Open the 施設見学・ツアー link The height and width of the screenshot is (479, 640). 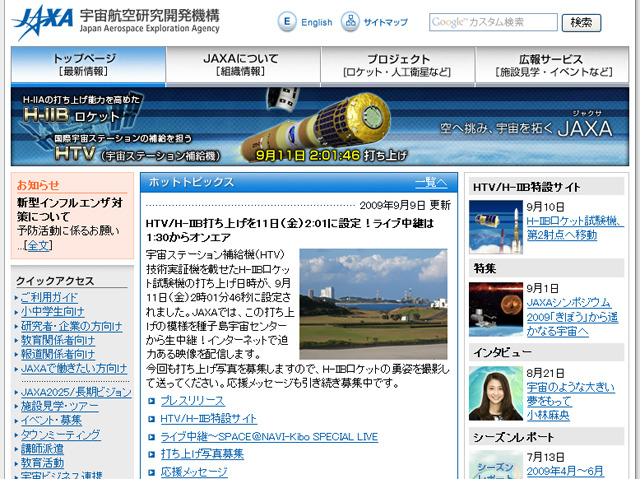click(x=60, y=406)
